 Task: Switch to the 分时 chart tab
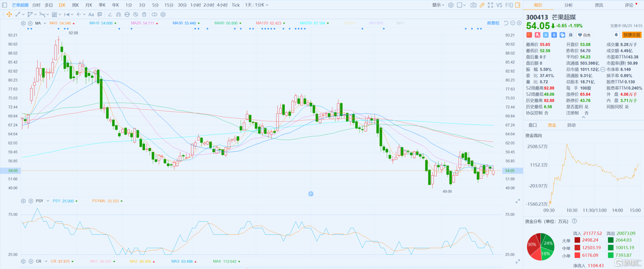coord(36,5)
